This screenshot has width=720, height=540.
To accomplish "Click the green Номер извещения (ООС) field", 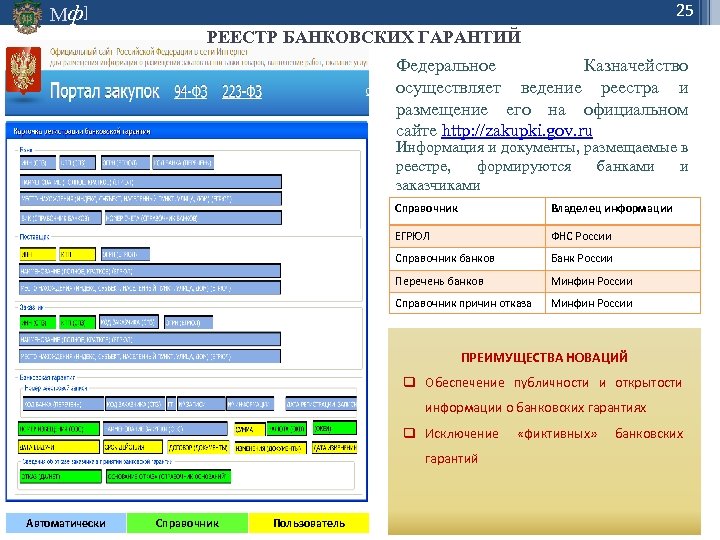I will pyautogui.click(x=59, y=428).
